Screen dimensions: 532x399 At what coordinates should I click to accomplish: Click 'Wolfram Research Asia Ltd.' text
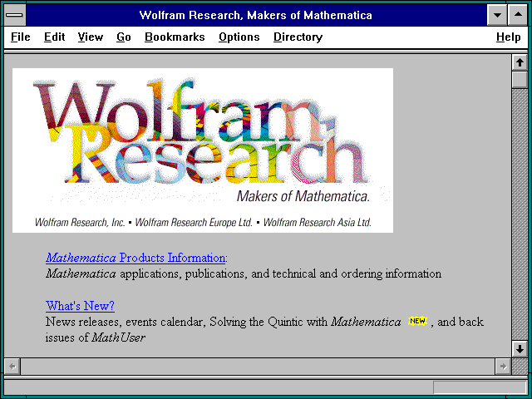pos(318,223)
